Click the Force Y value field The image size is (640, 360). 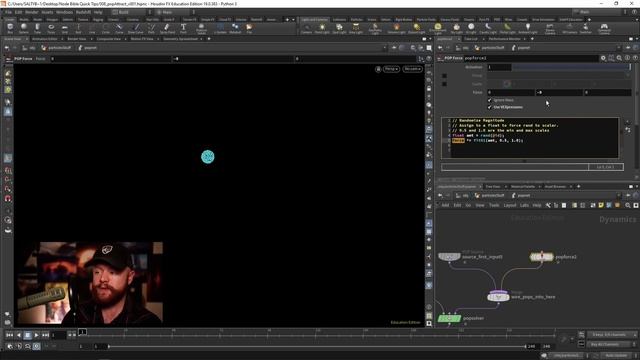click(x=559, y=93)
